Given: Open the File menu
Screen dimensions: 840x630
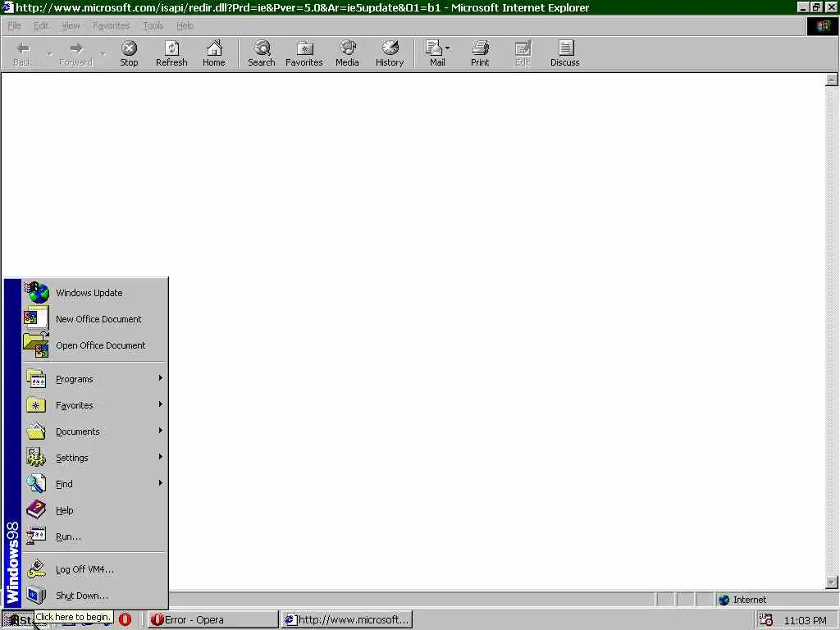Looking at the screenshot, I should coord(14,25).
